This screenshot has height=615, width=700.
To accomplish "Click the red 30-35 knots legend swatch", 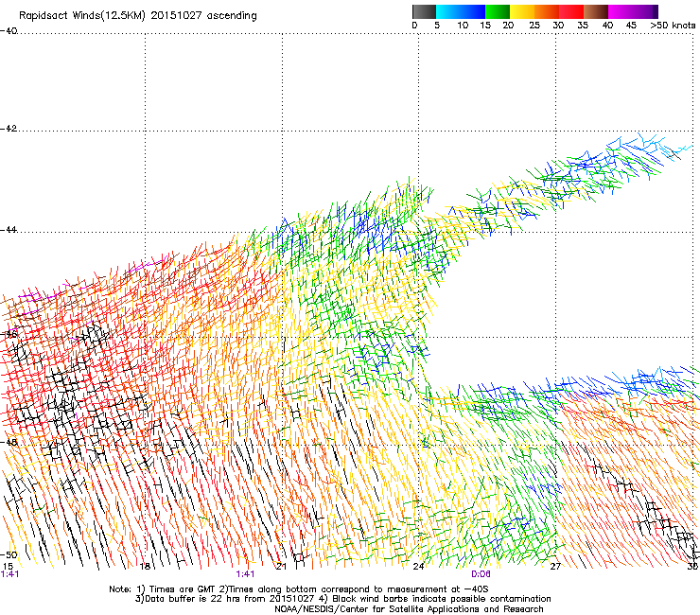I will pos(571,11).
